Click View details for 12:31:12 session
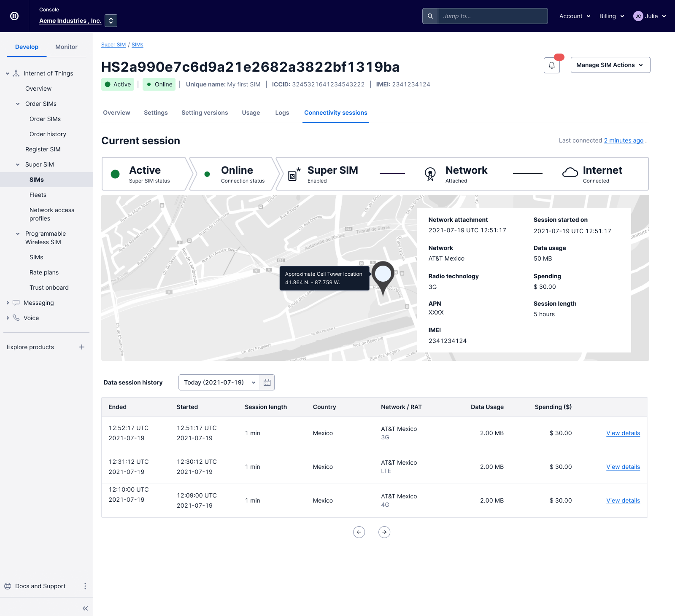675x616 pixels. coord(623,467)
